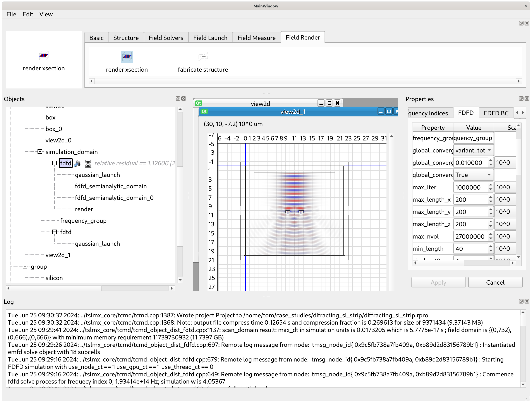Screen dimensions: 532x403
Task: Click the render xsection icon in Field Render tab
Action: tap(127, 57)
